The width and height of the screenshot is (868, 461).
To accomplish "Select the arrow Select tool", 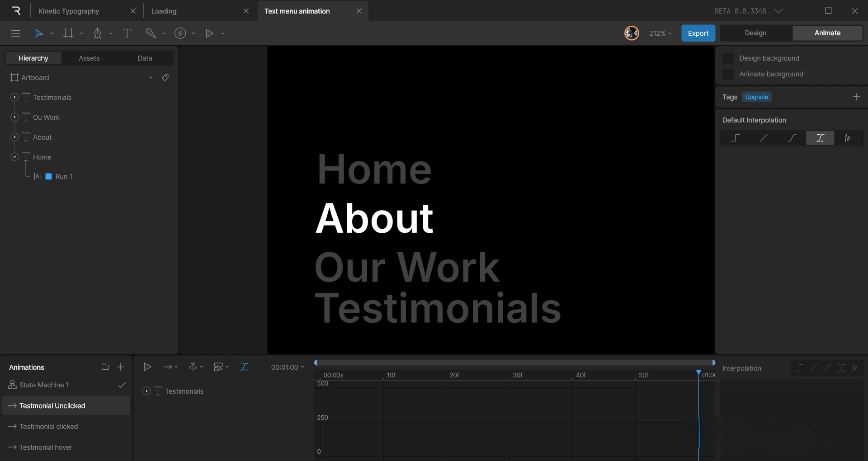I will click(39, 33).
